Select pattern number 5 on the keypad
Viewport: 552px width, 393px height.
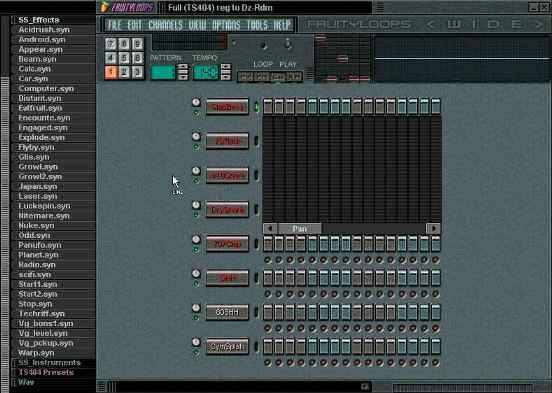[x=124, y=58]
